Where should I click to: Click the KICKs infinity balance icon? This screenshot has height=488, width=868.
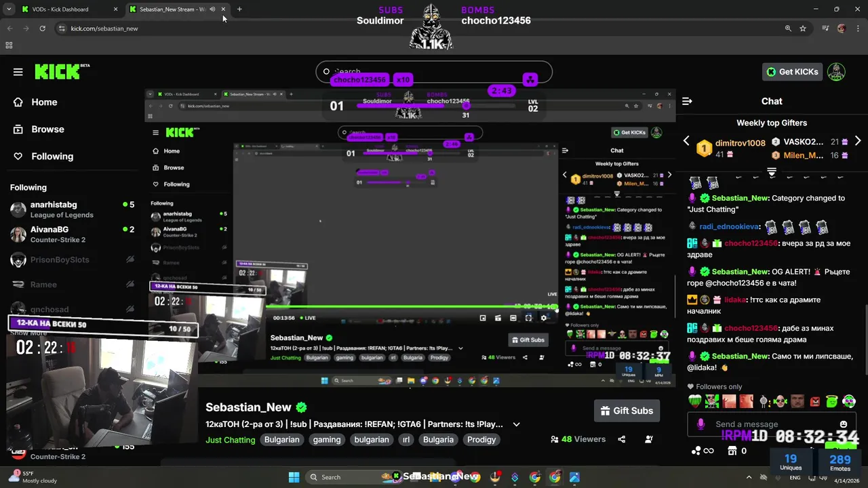coord(703,451)
